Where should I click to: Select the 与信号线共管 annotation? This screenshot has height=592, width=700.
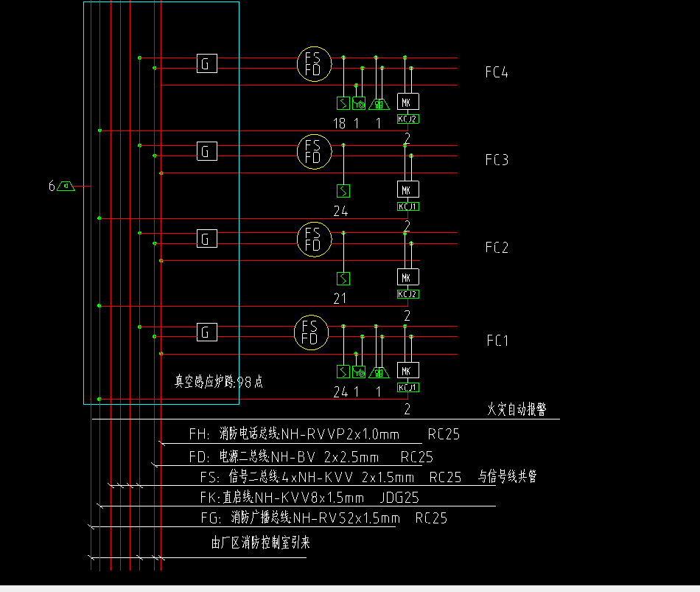tap(508, 476)
